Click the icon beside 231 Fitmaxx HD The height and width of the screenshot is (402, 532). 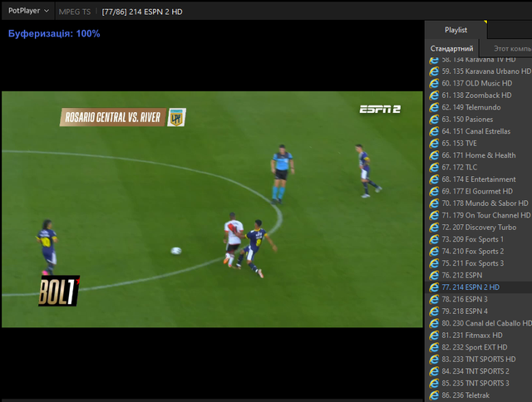coord(434,336)
